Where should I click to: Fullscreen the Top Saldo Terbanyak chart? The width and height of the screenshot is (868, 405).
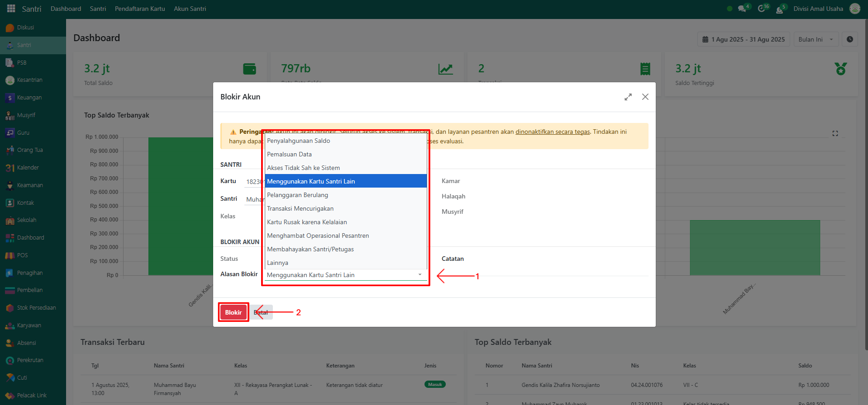click(x=835, y=133)
